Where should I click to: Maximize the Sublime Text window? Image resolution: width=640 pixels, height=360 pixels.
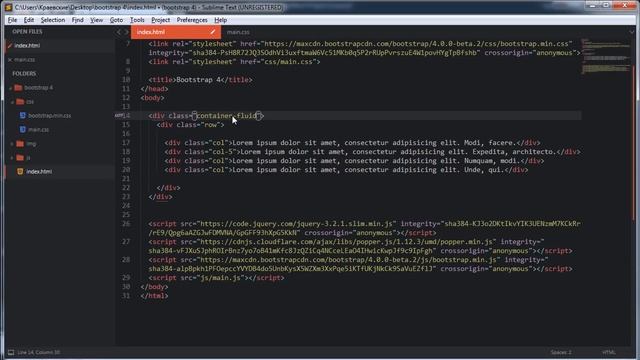pos(606,5)
